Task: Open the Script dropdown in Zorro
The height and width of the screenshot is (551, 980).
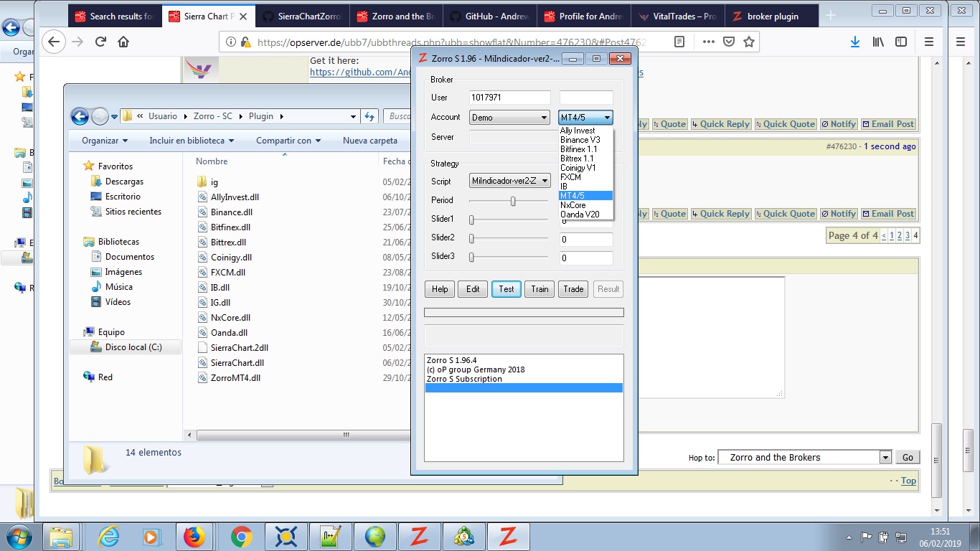Action: [x=509, y=181]
